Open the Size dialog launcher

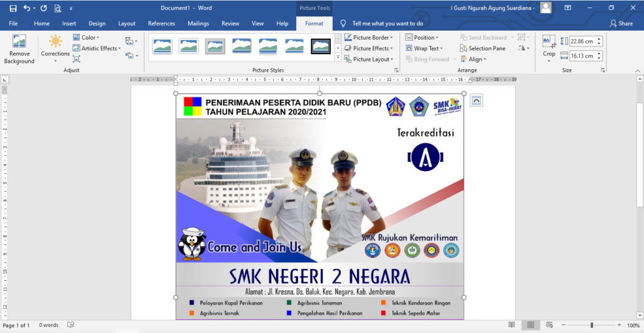click(602, 70)
